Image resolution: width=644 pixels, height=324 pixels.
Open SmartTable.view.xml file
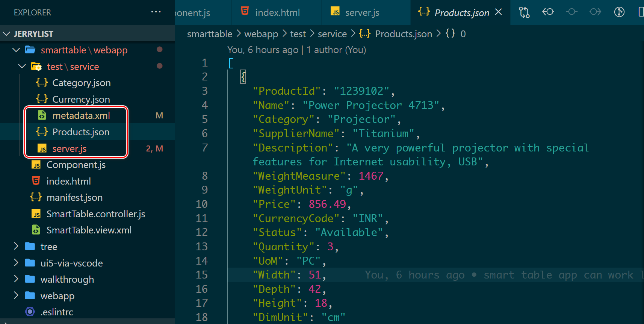pos(89,230)
